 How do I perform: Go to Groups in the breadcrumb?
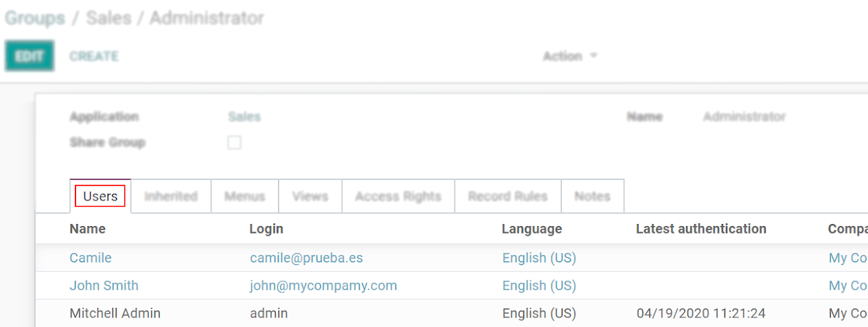35,18
